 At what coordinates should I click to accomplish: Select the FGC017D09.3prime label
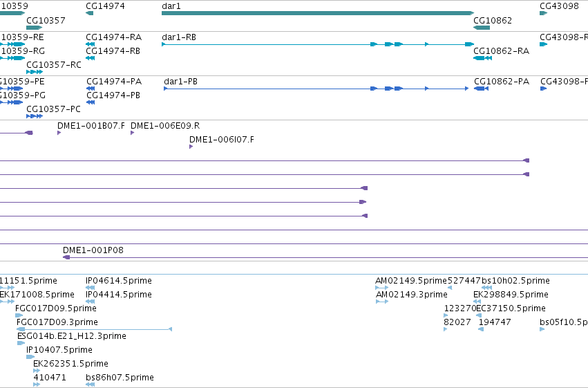[x=57, y=322]
